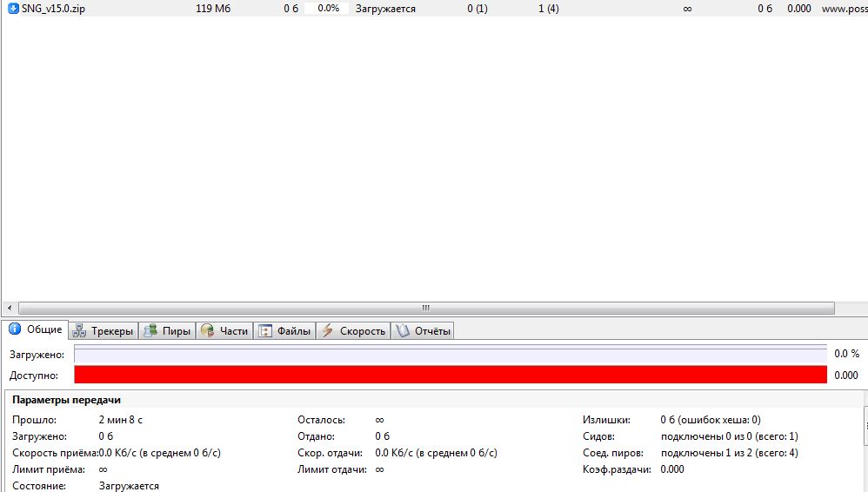
Task: Click the Загружается status cell in torrent row
Action: pyautogui.click(x=385, y=9)
